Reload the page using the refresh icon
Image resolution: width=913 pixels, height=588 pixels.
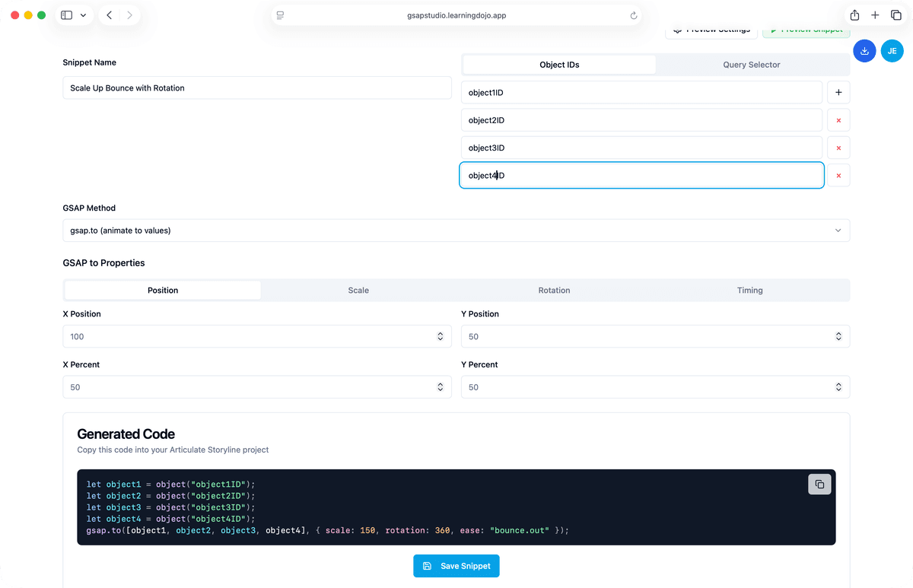[633, 15]
